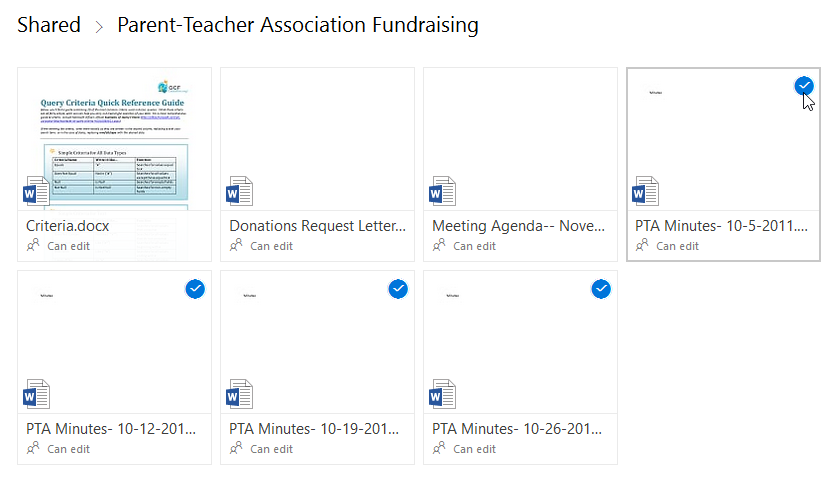Click sharing people icon under Criteria.docx
836x488 pixels.
33,246
